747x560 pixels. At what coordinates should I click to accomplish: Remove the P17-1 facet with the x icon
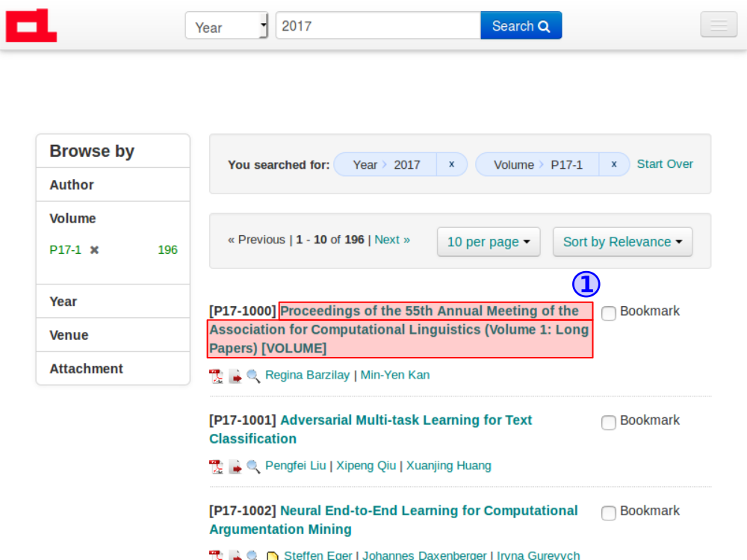pyautogui.click(x=94, y=250)
